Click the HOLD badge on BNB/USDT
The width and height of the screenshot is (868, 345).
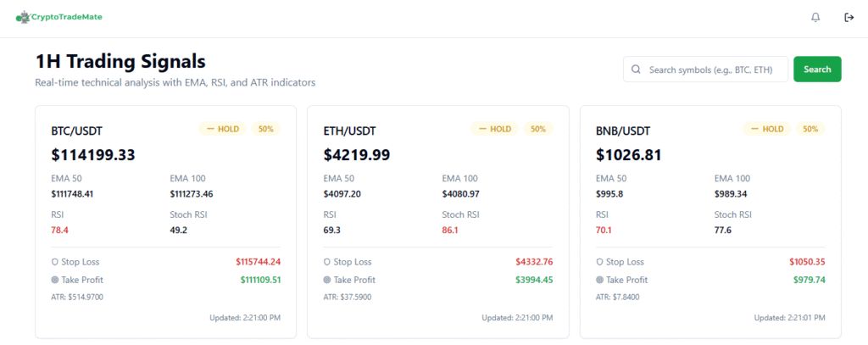[x=767, y=129]
